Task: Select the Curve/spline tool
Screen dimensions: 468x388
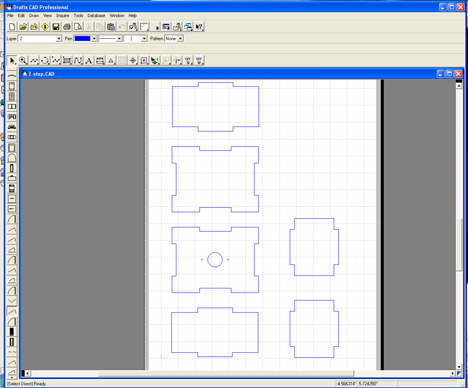Action: coord(78,61)
